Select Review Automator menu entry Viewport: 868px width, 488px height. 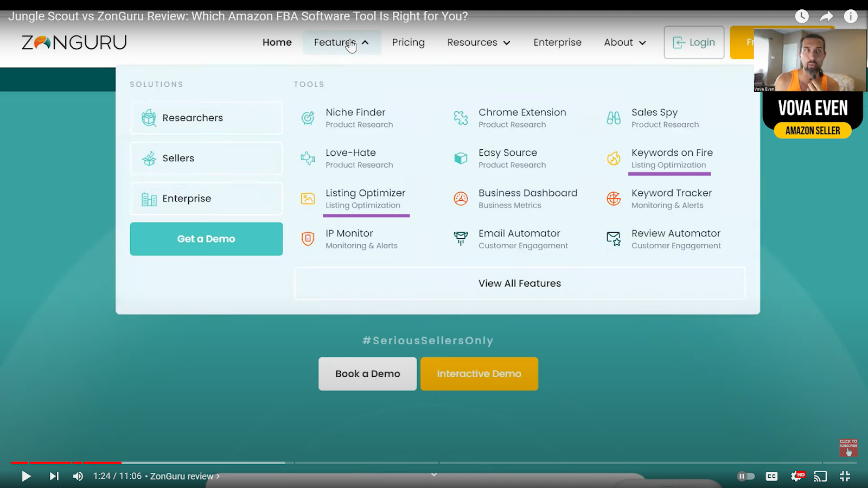click(x=675, y=239)
